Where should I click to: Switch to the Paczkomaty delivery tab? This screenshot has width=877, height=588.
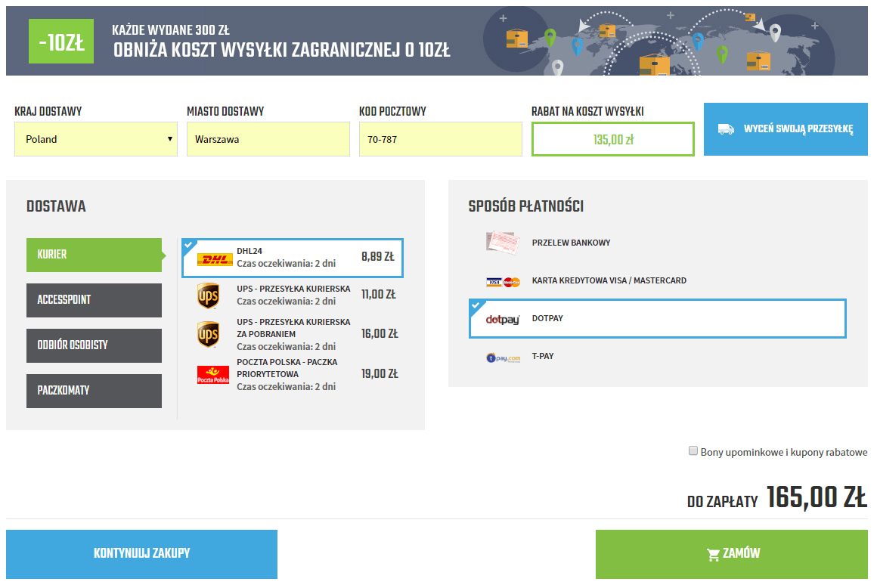point(94,391)
